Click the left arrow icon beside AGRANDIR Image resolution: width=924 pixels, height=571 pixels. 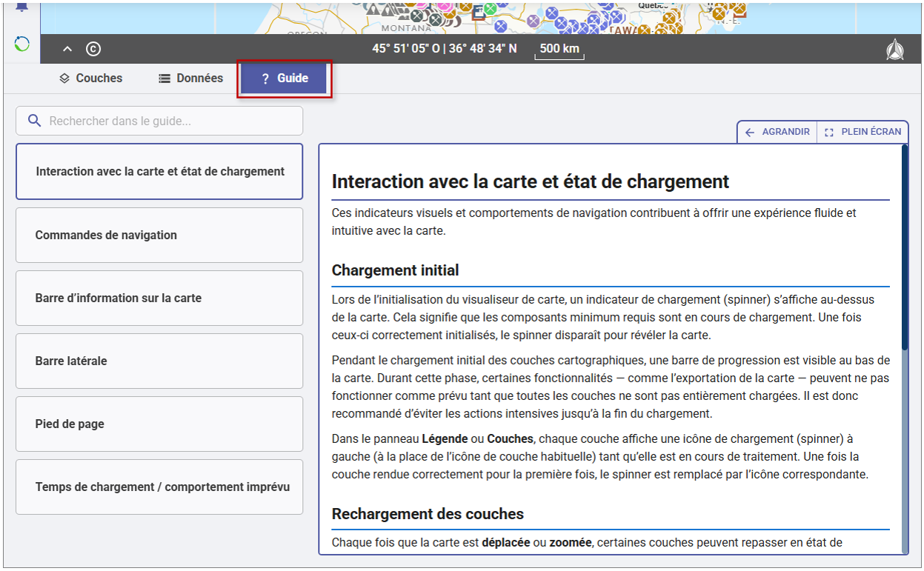point(750,133)
